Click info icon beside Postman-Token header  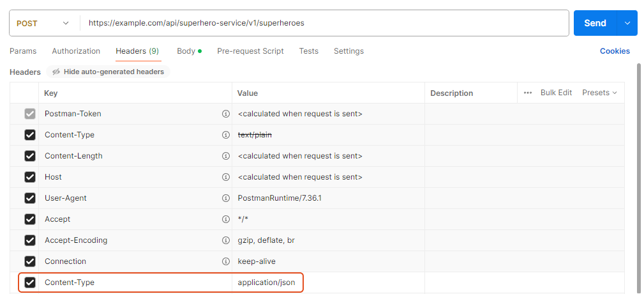(x=225, y=114)
